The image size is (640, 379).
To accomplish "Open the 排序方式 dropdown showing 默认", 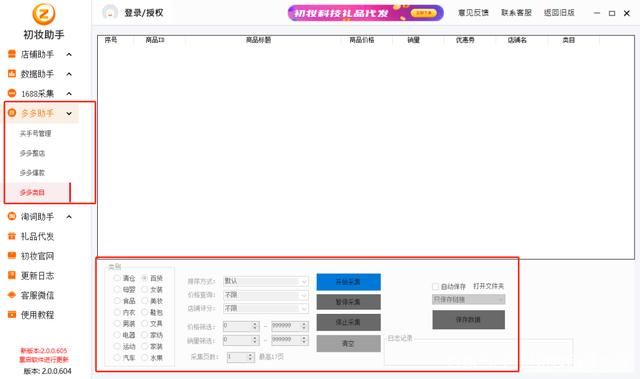I will pos(266,281).
